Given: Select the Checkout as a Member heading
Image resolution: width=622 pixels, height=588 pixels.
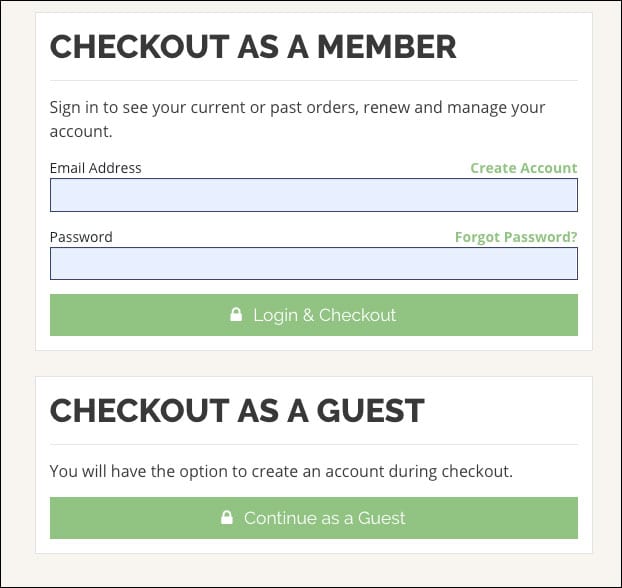Looking at the screenshot, I should (x=253, y=47).
